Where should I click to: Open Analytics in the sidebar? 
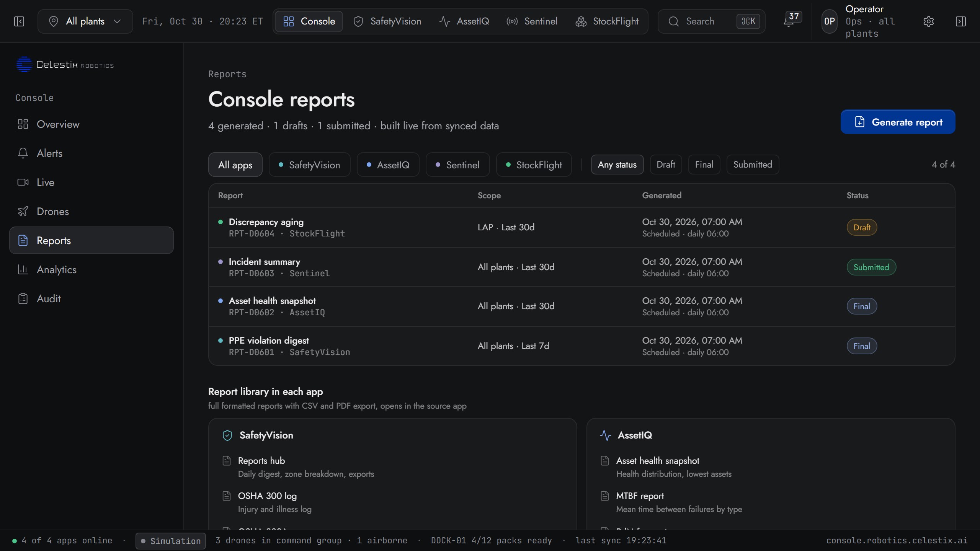click(91, 270)
